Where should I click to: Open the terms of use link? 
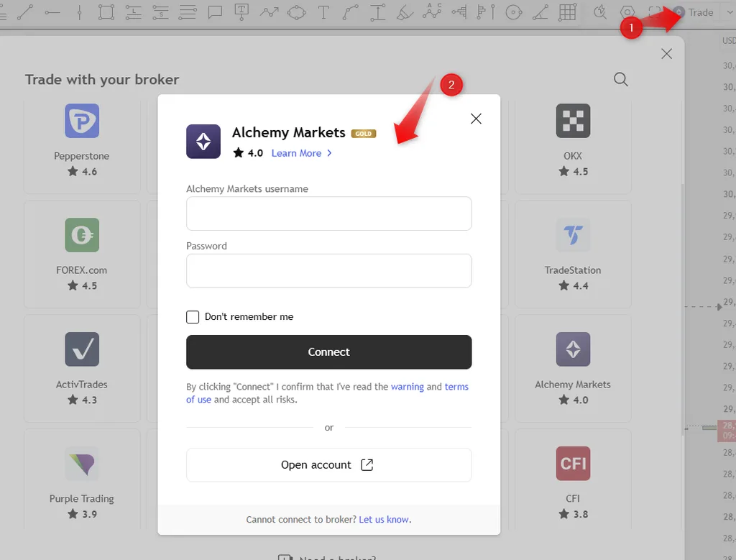pyautogui.click(x=456, y=387)
